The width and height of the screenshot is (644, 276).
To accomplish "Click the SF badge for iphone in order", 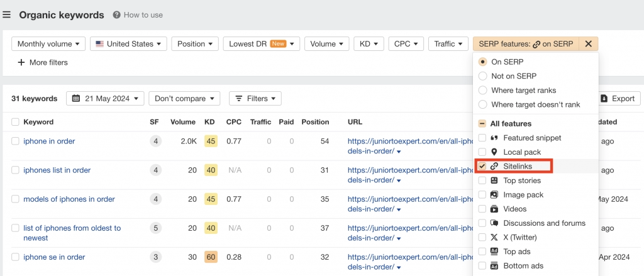I will [x=155, y=141].
